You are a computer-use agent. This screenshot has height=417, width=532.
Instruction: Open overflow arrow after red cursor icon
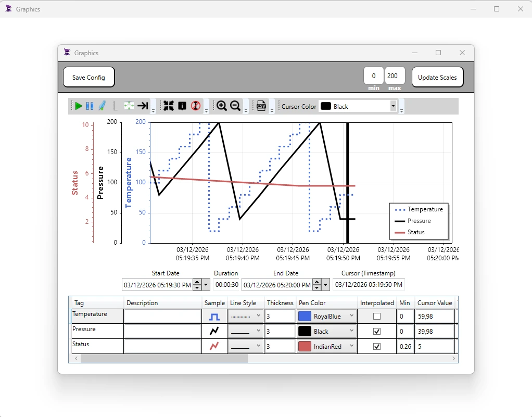206,110
